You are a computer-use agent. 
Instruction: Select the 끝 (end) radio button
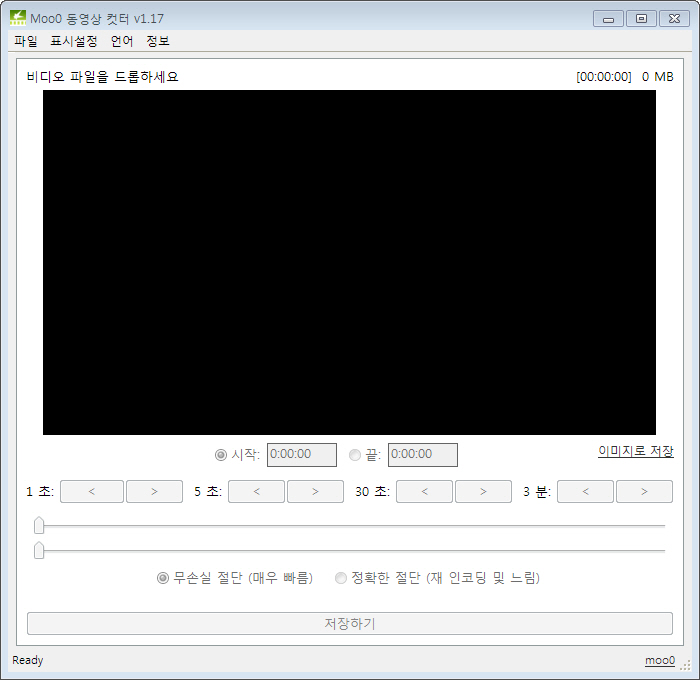pyautogui.click(x=355, y=455)
